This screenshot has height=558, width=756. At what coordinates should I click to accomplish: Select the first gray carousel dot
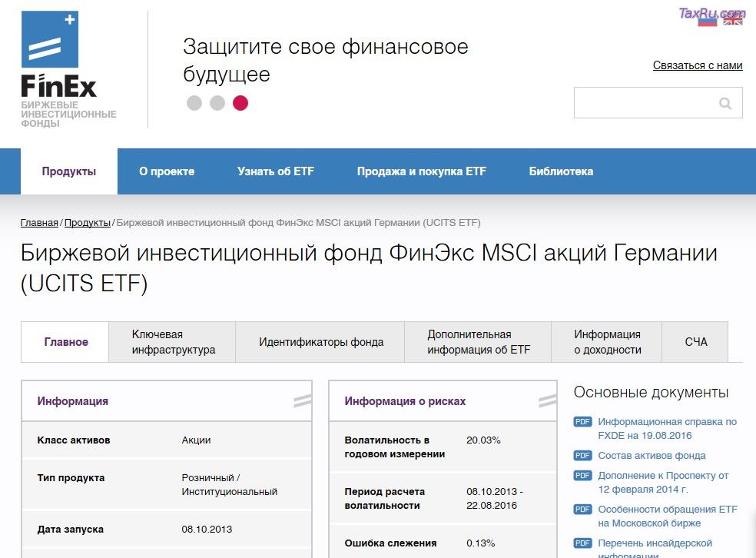tap(194, 102)
